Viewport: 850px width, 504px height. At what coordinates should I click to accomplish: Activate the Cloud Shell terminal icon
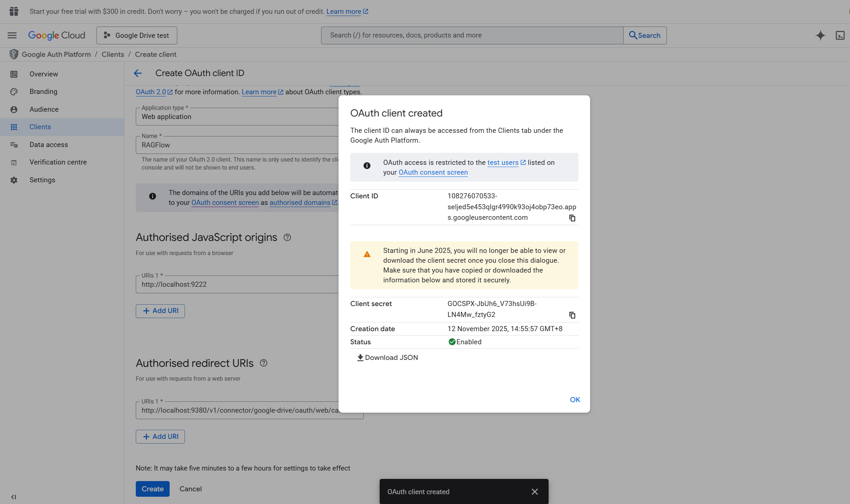[840, 35]
